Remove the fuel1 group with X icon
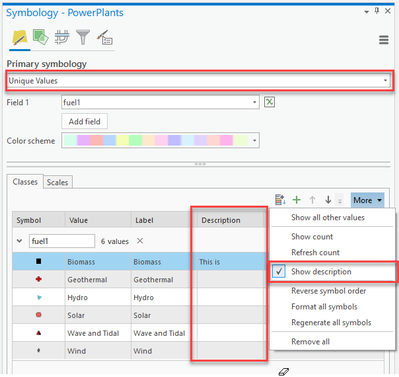The width and height of the screenshot is (399, 377). point(140,241)
